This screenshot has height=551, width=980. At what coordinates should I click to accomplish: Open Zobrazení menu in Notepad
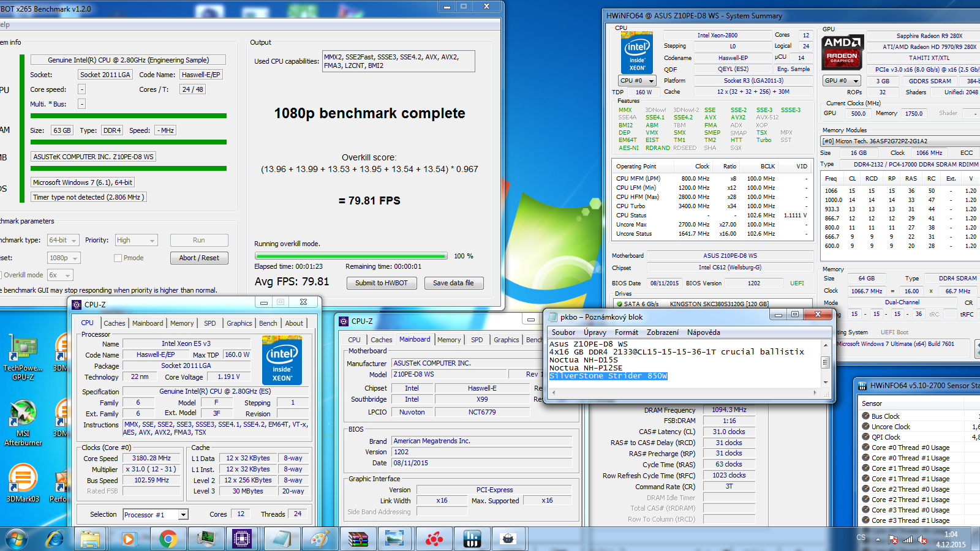point(663,332)
